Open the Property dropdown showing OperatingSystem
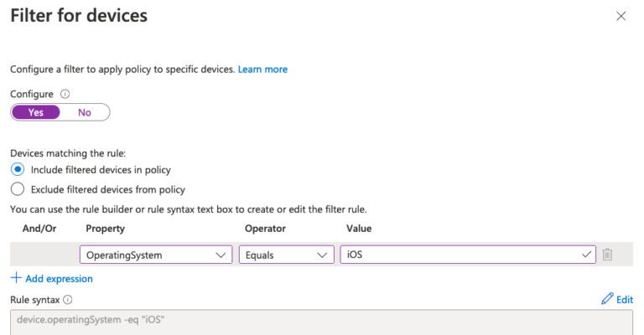This screenshot has height=335, width=644. tap(155, 255)
